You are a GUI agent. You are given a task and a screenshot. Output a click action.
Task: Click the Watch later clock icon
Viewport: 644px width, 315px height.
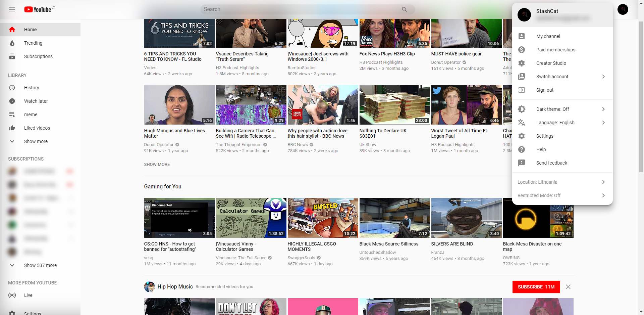tap(12, 101)
